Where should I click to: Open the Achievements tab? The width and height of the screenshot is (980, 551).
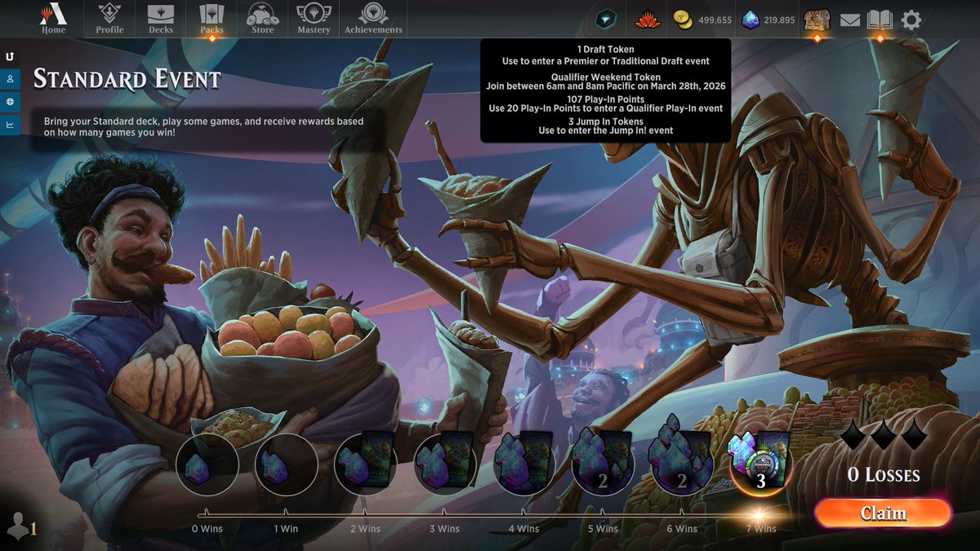(x=373, y=19)
